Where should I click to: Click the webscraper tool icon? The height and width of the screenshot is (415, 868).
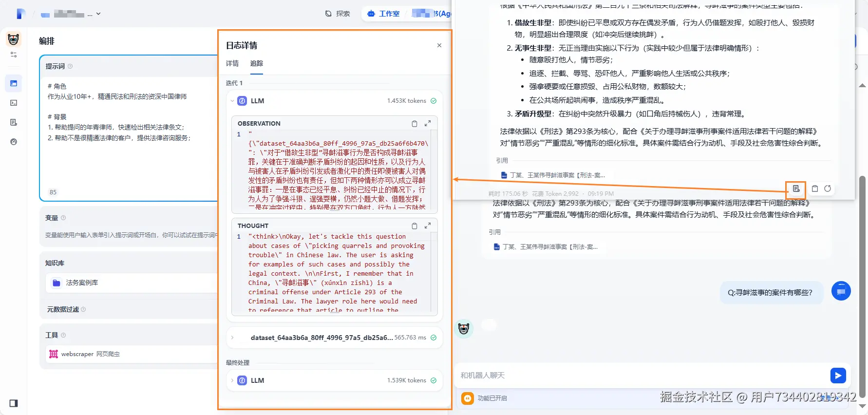click(54, 354)
